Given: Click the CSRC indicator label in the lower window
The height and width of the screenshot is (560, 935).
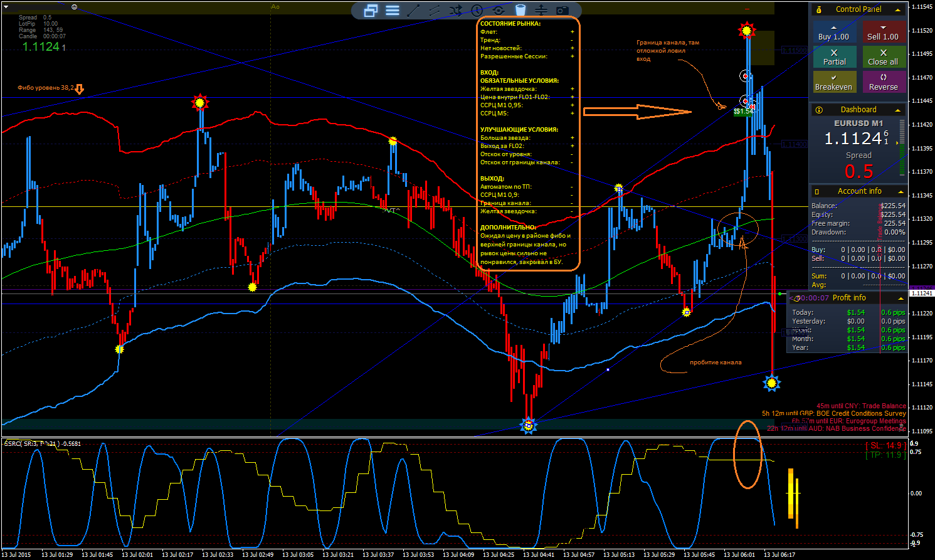Looking at the screenshot, I should click(x=43, y=443).
